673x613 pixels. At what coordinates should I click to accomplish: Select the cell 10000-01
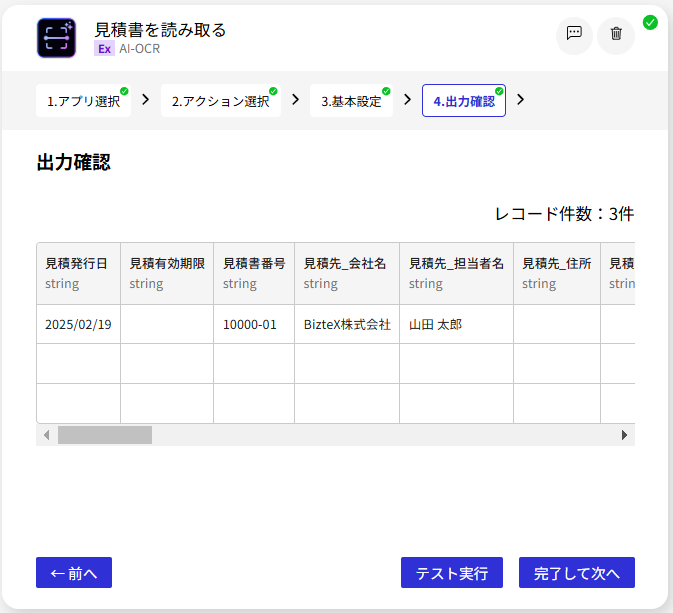[x=254, y=324]
